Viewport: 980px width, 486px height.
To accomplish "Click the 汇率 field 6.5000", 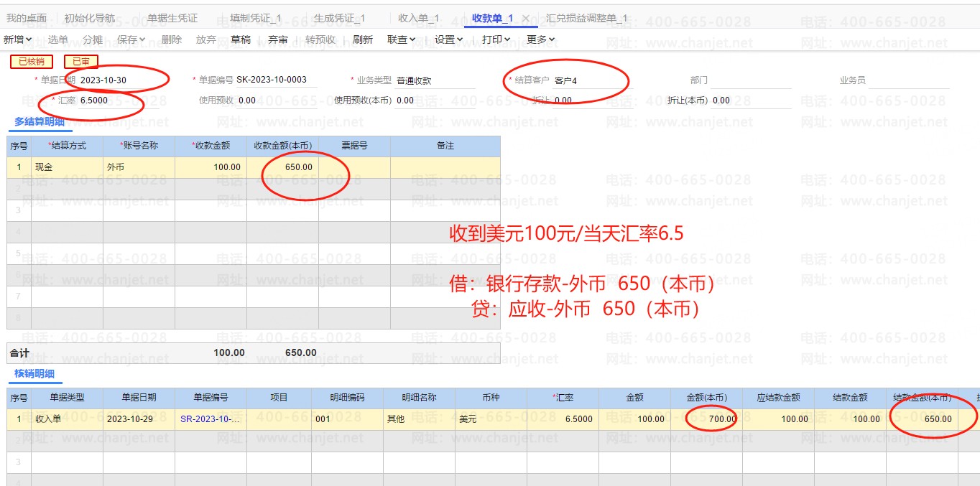I will [x=120, y=101].
